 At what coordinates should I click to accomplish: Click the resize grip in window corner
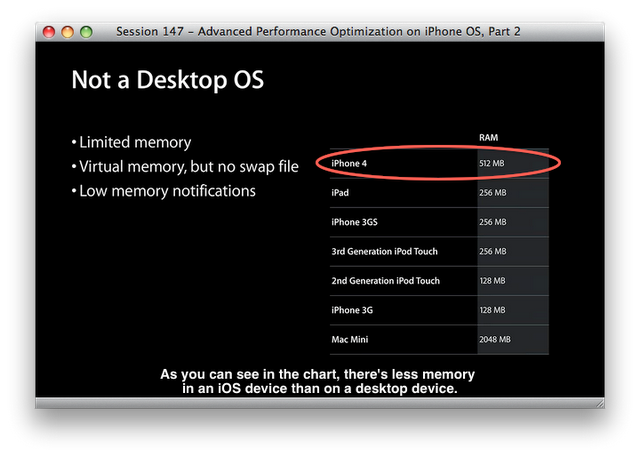pos(599,403)
